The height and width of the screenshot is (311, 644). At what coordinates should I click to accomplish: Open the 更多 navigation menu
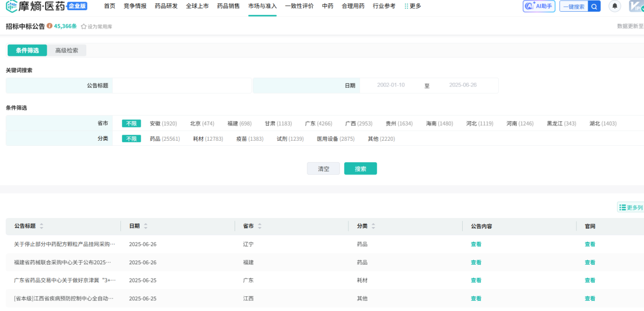pos(412,6)
